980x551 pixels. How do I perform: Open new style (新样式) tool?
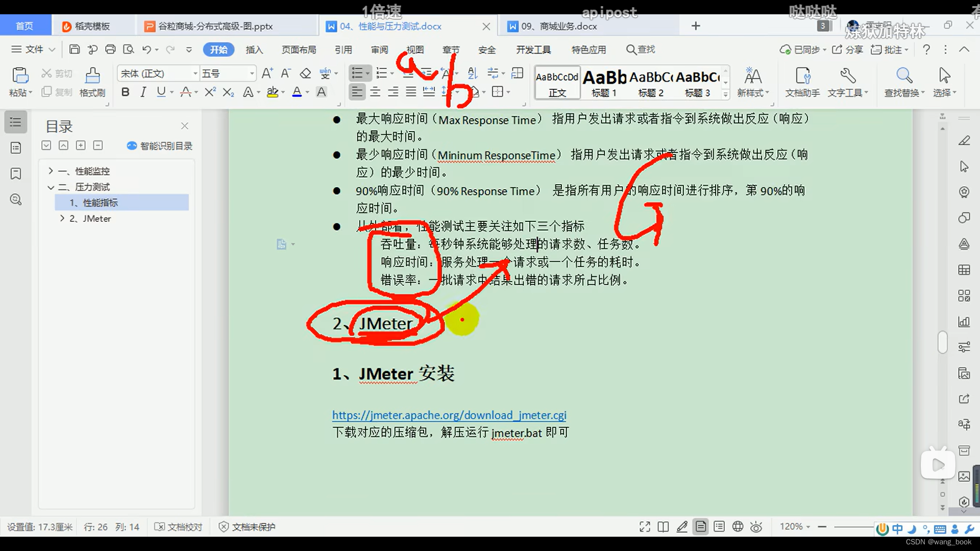click(753, 82)
